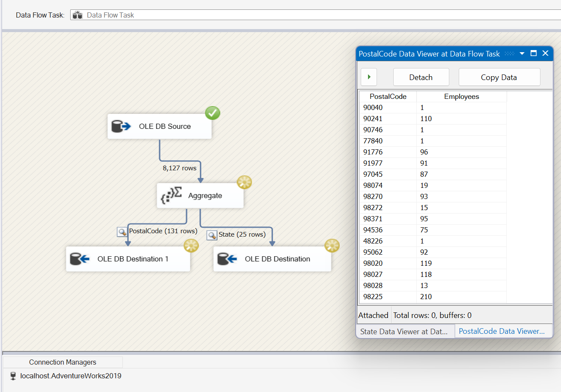This screenshot has height=392, width=561.
Task: Click the Detach button
Action: coord(421,77)
